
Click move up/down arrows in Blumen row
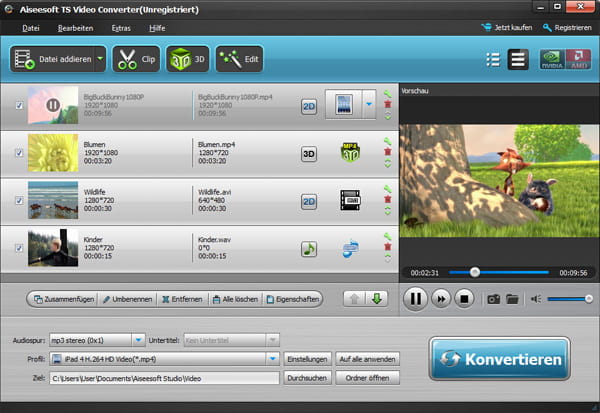point(388,163)
